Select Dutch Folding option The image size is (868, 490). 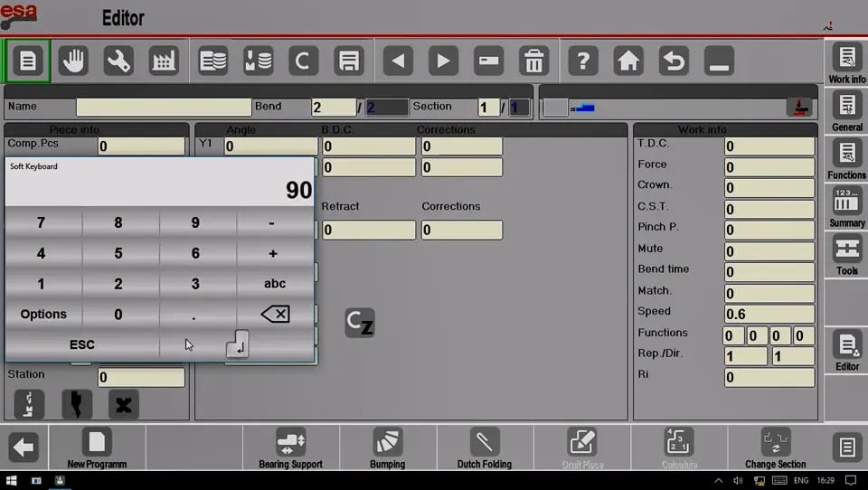click(x=485, y=448)
